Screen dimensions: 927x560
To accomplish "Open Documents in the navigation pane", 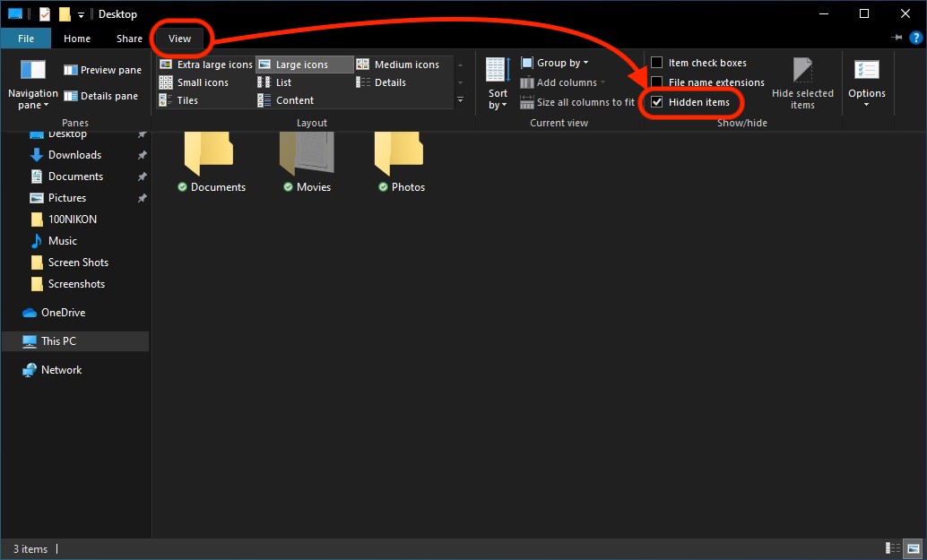I will pos(75,176).
